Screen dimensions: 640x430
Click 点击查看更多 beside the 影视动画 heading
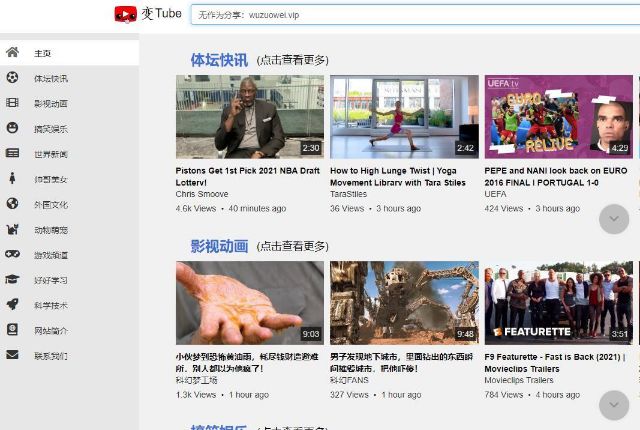click(x=293, y=246)
